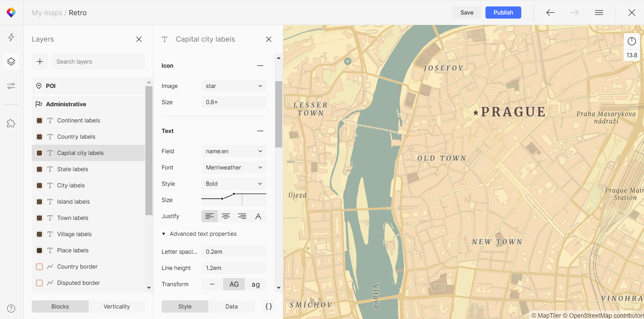Collapse Advanced text properties section
Image resolution: width=644 pixels, height=319 pixels.
199,234
